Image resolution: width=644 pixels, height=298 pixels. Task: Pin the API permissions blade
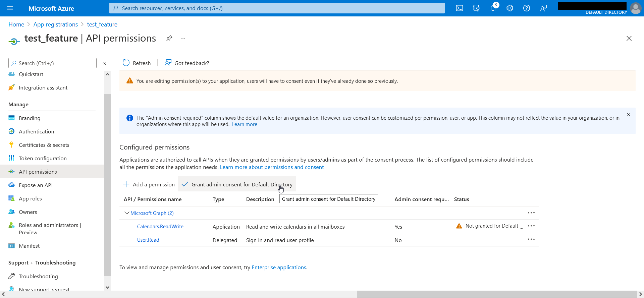pyautogui.click(x=169, y=38)
